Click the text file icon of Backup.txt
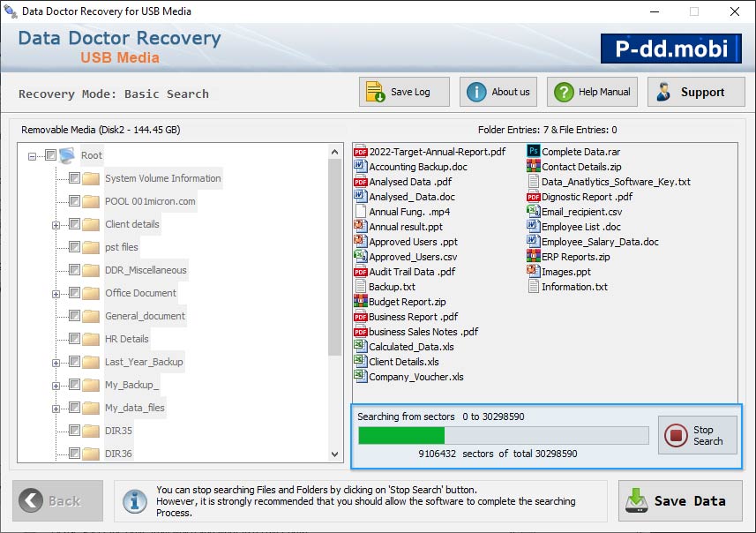Image resolution: width=756 pixels, height=533 pixels. pos(360,287)
